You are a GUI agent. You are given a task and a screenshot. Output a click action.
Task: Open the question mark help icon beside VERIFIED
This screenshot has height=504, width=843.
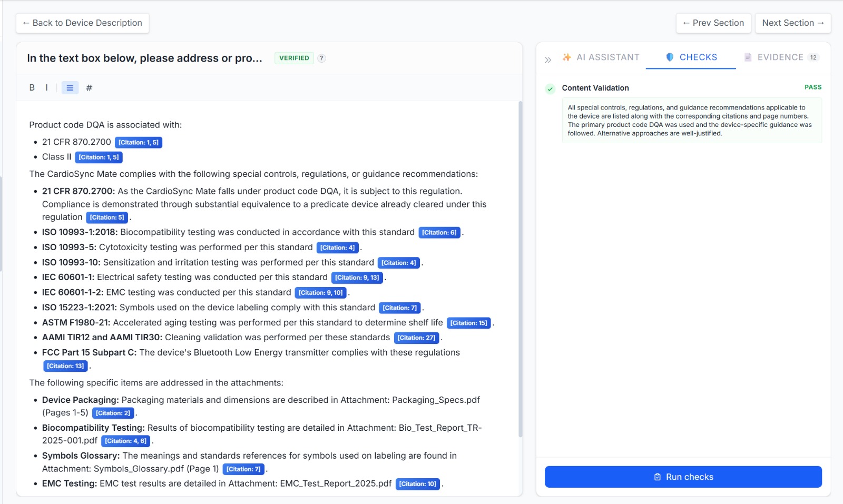(x=321, y=58)
